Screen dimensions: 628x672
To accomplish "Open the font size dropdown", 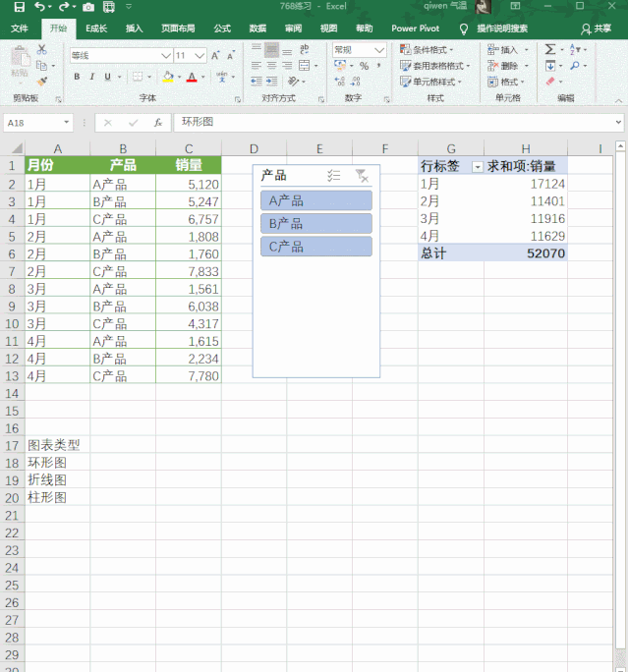I will 200,56.
